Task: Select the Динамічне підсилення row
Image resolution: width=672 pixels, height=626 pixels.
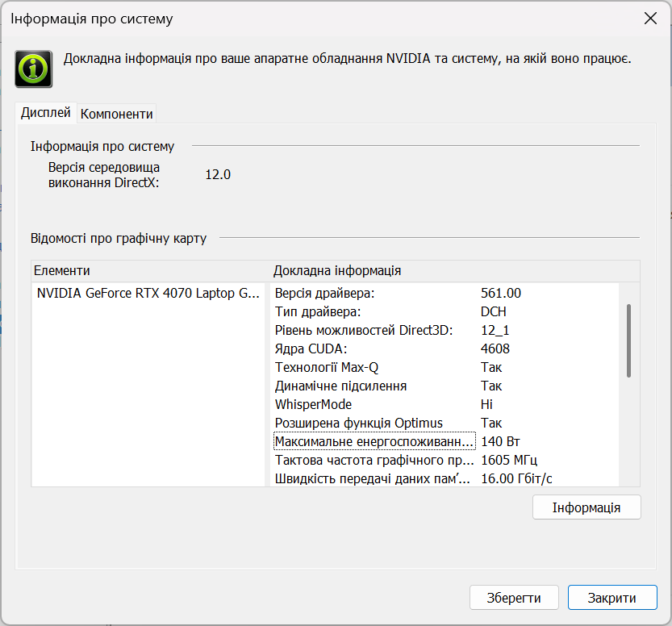Action: 446,386
